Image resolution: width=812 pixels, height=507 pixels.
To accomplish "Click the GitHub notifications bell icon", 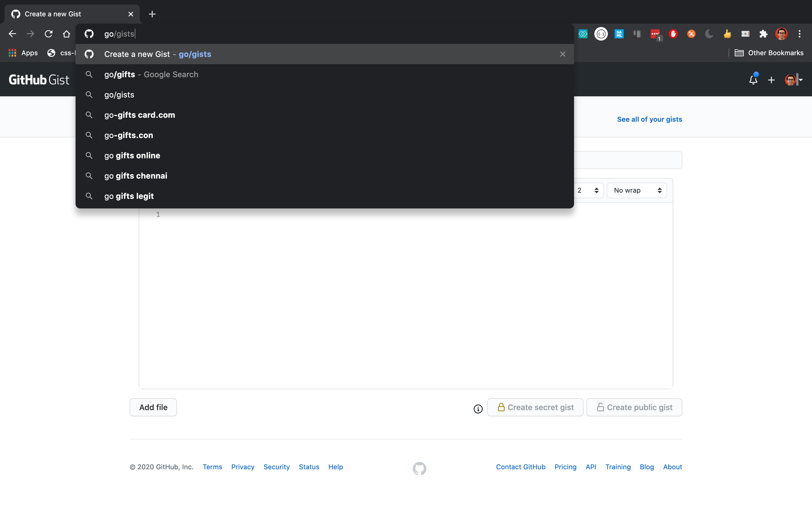I will coord(753,80).
